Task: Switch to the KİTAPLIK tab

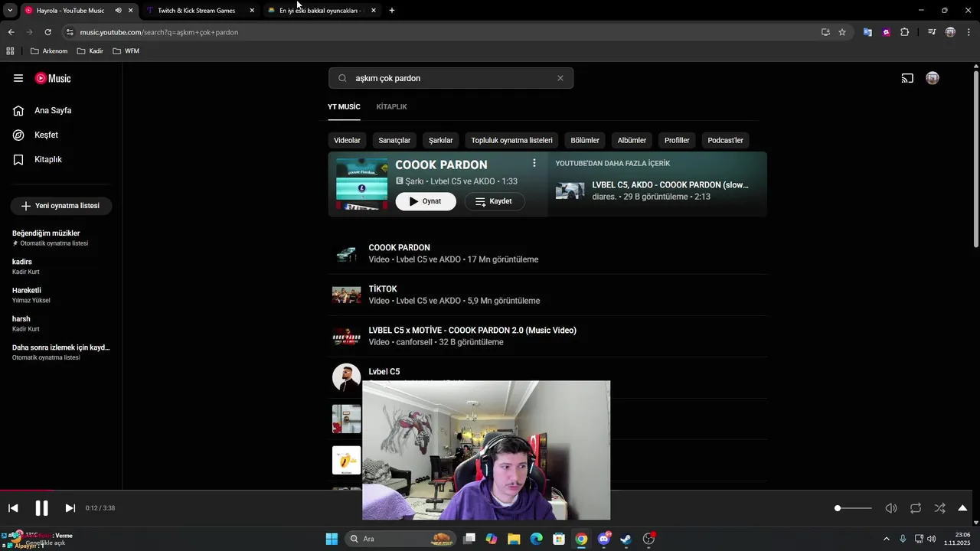Action: (392, 106)
